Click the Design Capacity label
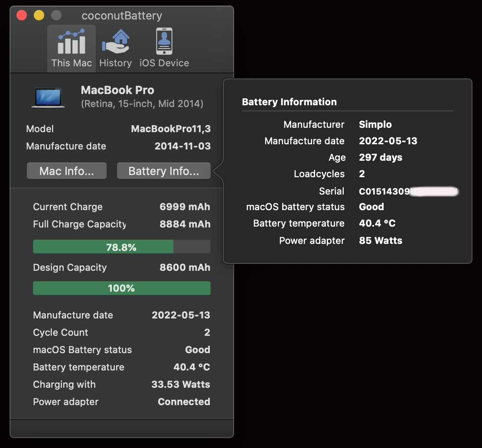 (70, 267)
